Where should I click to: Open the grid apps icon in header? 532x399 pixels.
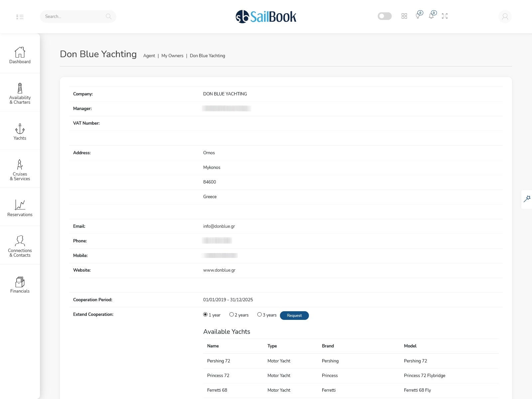[404, 16]
